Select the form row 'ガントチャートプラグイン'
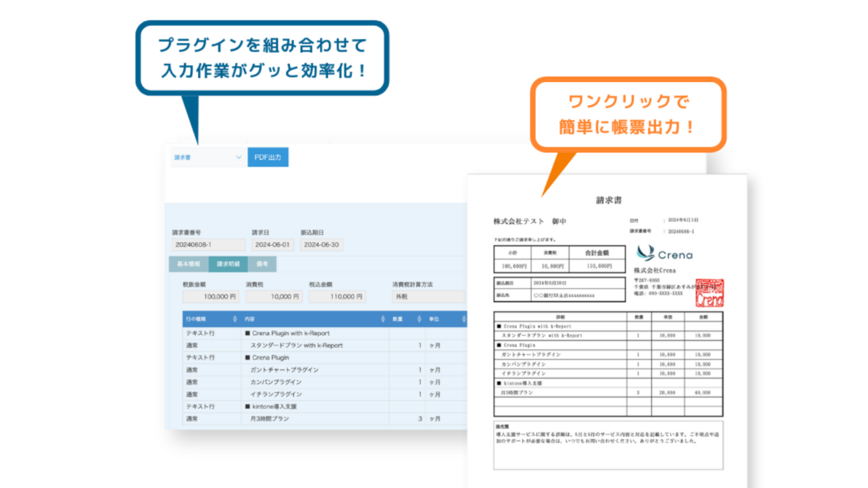Screen dimensions: 868x488 click(325, 370)
